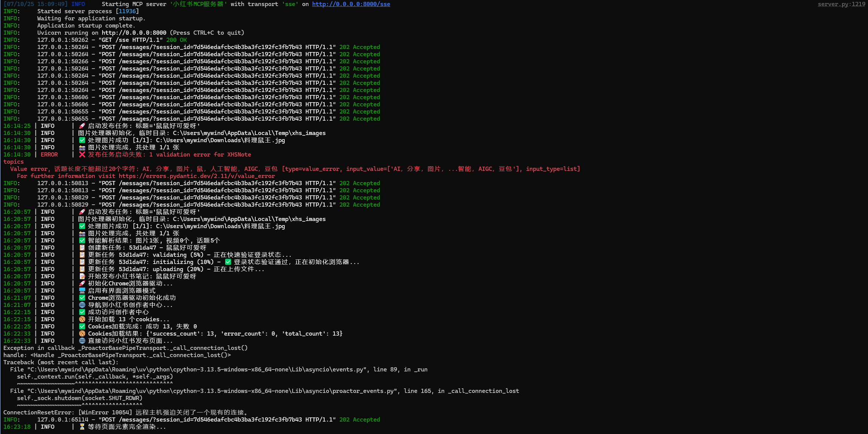Click clipboard icon before 创建新任务 53d1da47
The image size is (868, 434).
coord(82,248)
